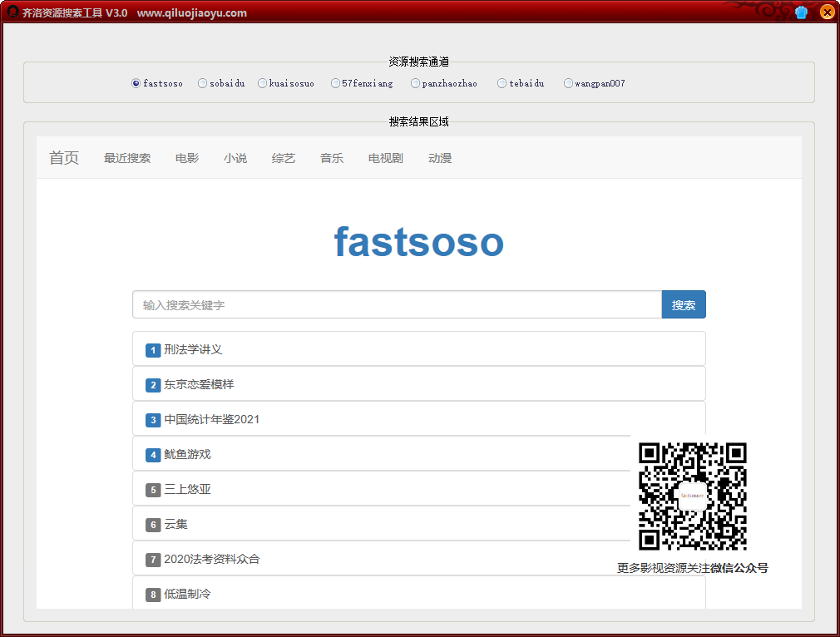Open the 最近搜索 recent searches tab
This screenshot has height=637, width=840.
click(x=127, y=158)
